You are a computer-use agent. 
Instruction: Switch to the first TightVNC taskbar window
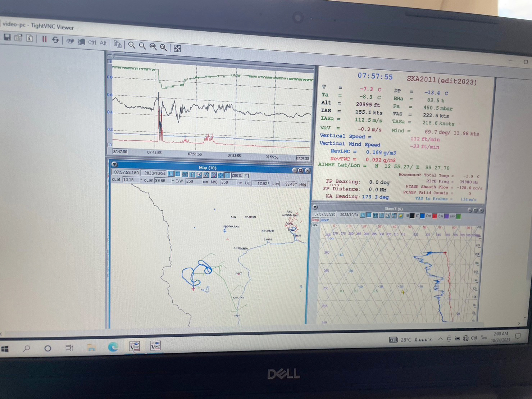point(135,346)
